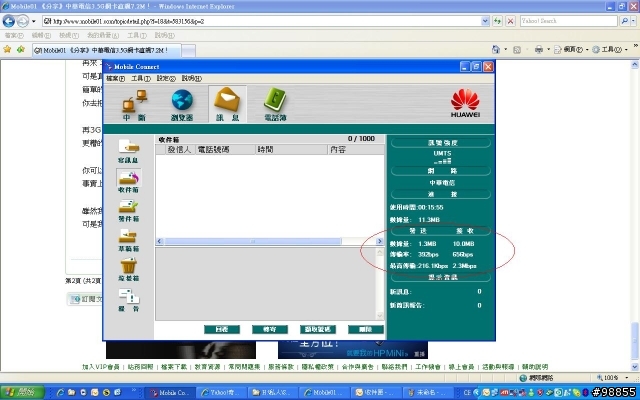Click the 電話號碼 column header

(x=225, y=150)
